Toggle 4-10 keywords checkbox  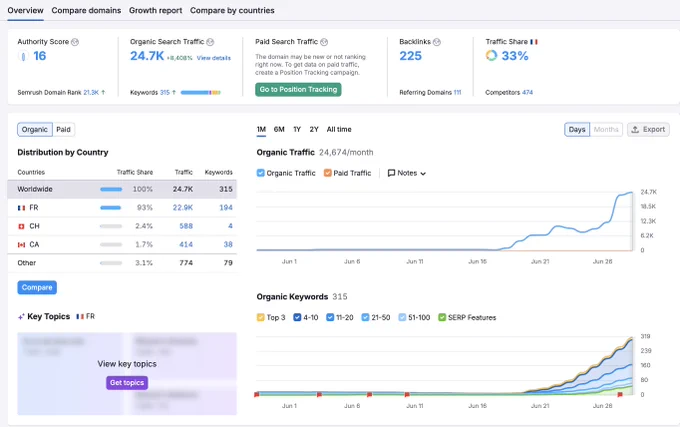[x=297, y=317]
